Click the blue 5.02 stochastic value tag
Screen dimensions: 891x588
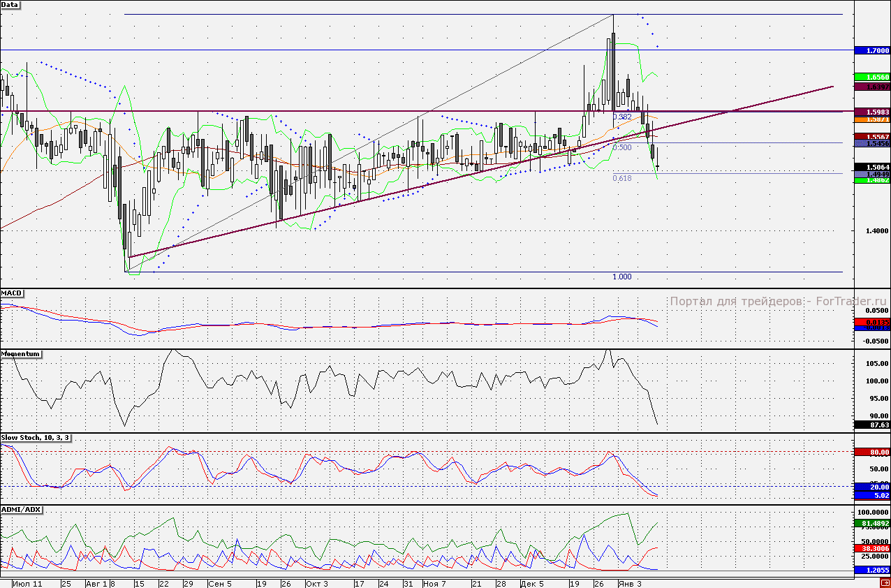pos(872,496)
